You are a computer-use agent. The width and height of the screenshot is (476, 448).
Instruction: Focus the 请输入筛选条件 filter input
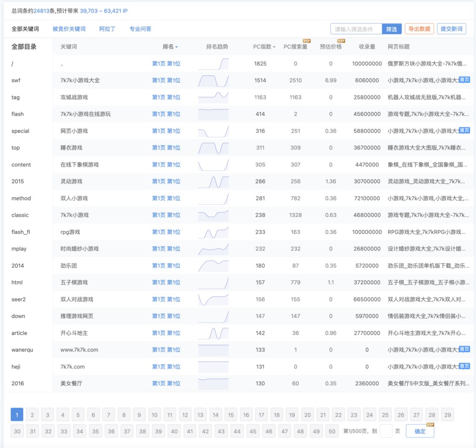click(x=356, y=29)
